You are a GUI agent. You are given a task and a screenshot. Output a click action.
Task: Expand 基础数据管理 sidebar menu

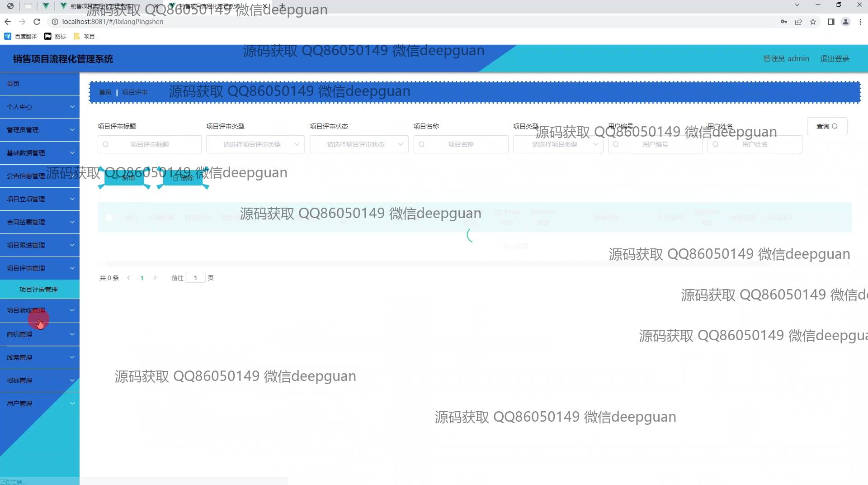click(x=40, y=153)
